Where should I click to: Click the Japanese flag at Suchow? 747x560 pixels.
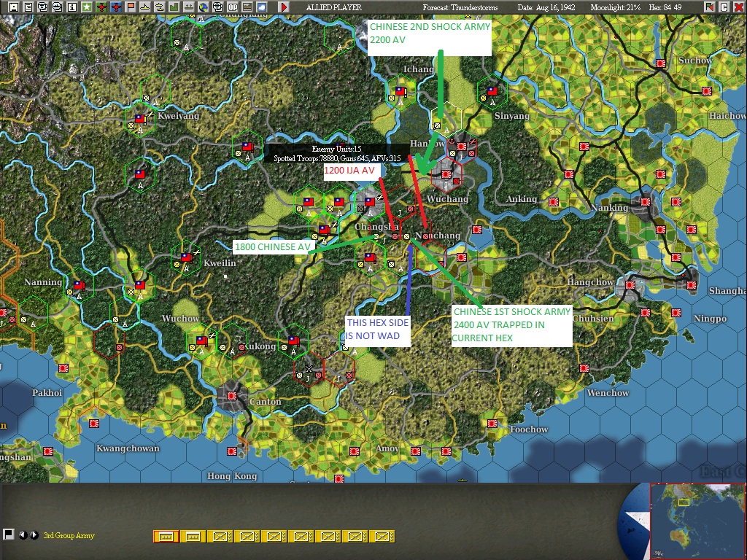660,63
